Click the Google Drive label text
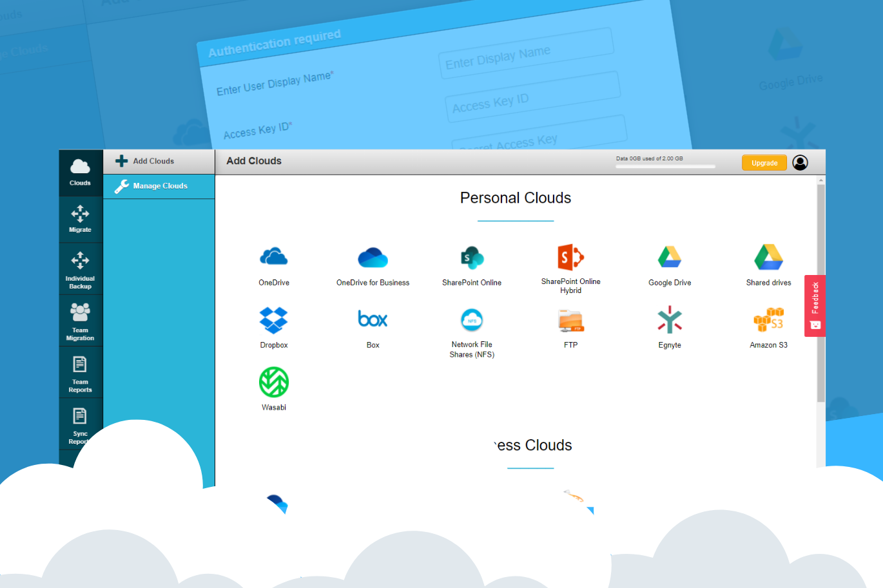Screen dimensions: 883x588 point(670,283)
